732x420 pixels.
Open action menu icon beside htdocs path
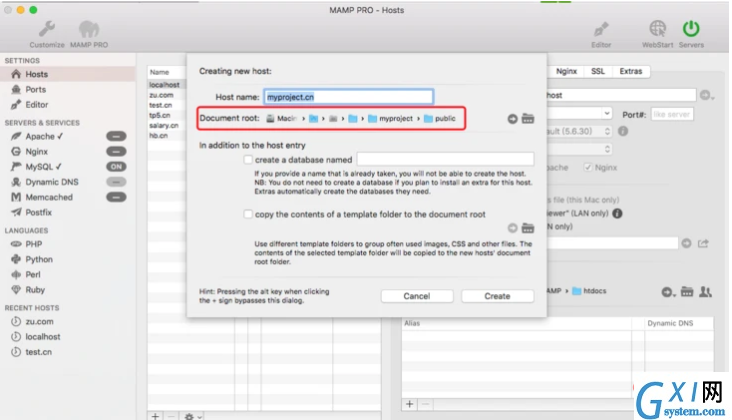[668, 292]
